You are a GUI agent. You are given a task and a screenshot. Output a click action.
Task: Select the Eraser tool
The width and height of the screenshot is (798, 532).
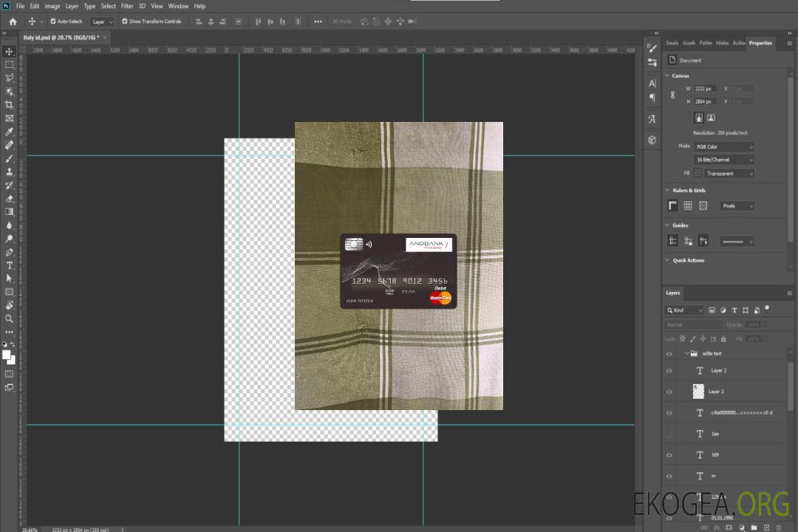(9, 199)
